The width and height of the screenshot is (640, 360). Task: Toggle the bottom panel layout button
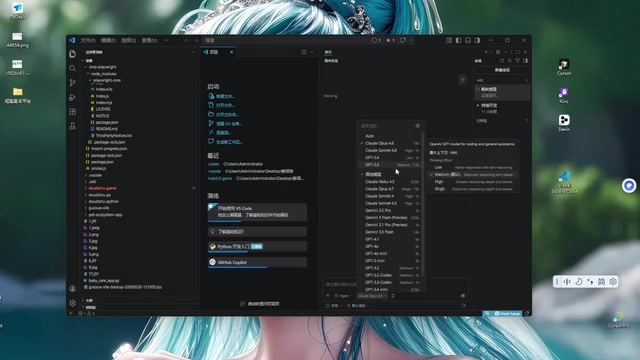pyautogui.click(x=468, y=40)
